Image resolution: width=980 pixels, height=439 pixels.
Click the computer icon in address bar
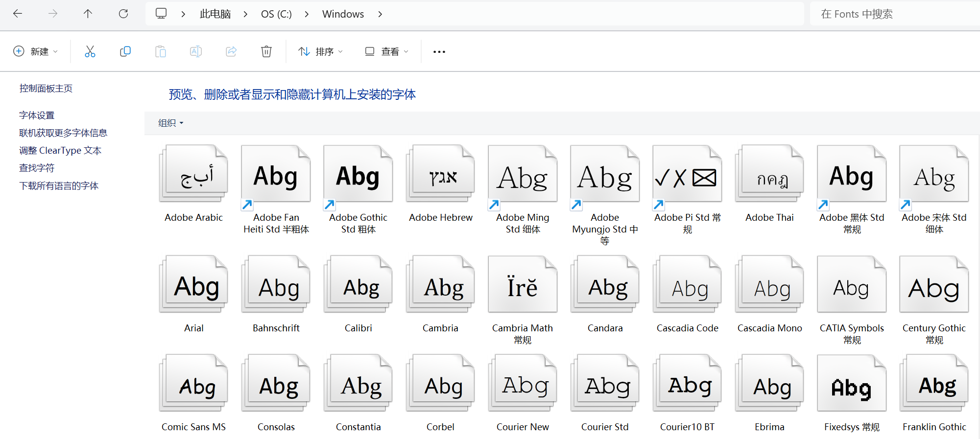(161, 14)
